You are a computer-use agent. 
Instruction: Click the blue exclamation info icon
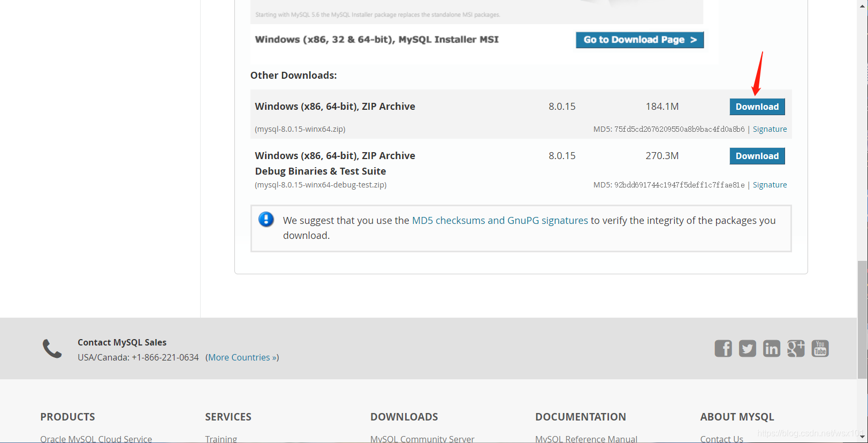pos(266,220)
